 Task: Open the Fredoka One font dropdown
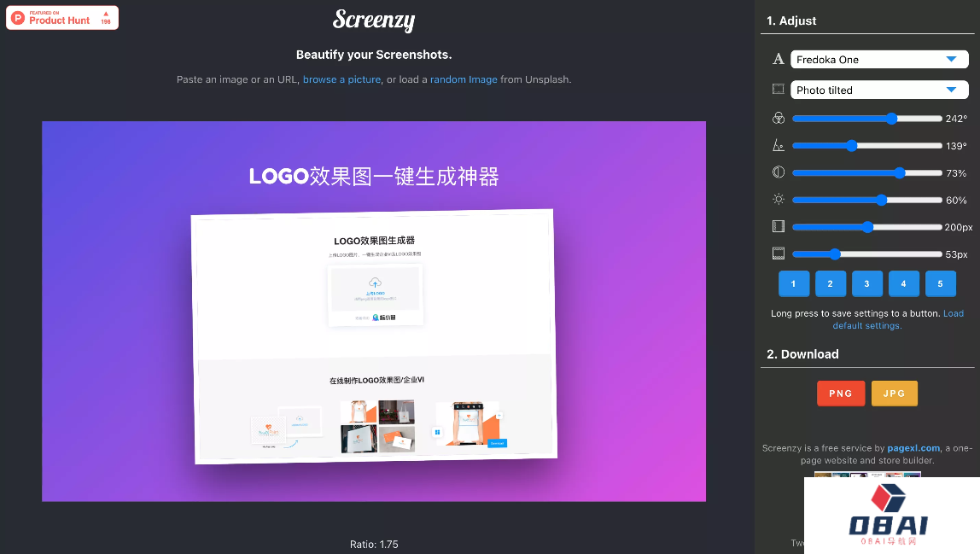(879, 59)
